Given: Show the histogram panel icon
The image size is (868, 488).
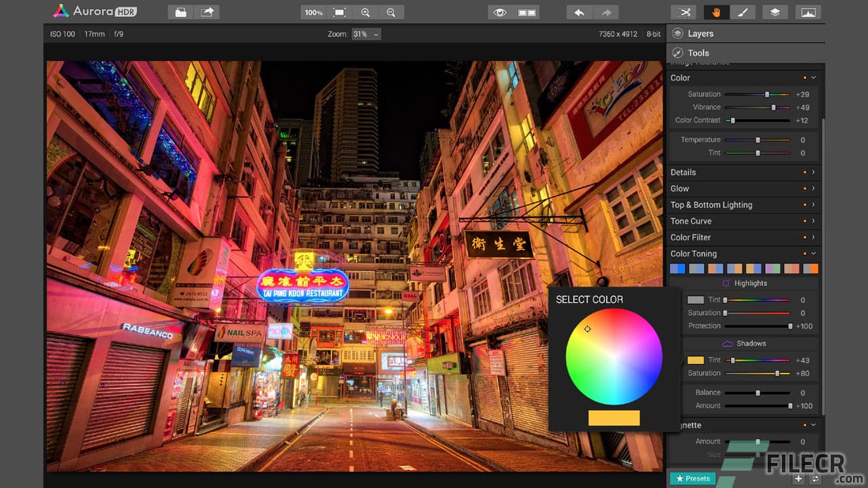Looking at the screenshot, I should point(808,12).
